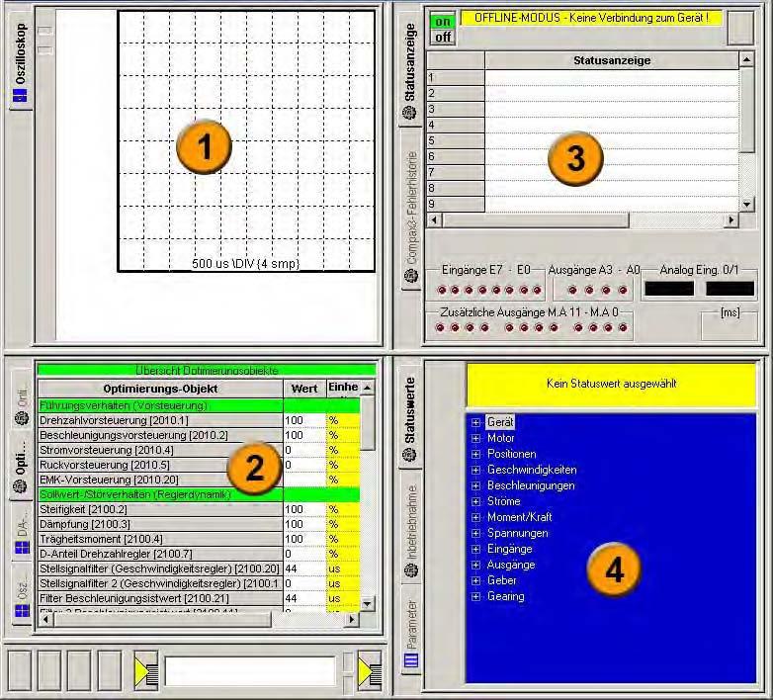
Task: Click the 'Optimierungs-Objekt' column header
Action: click(160, 389)
